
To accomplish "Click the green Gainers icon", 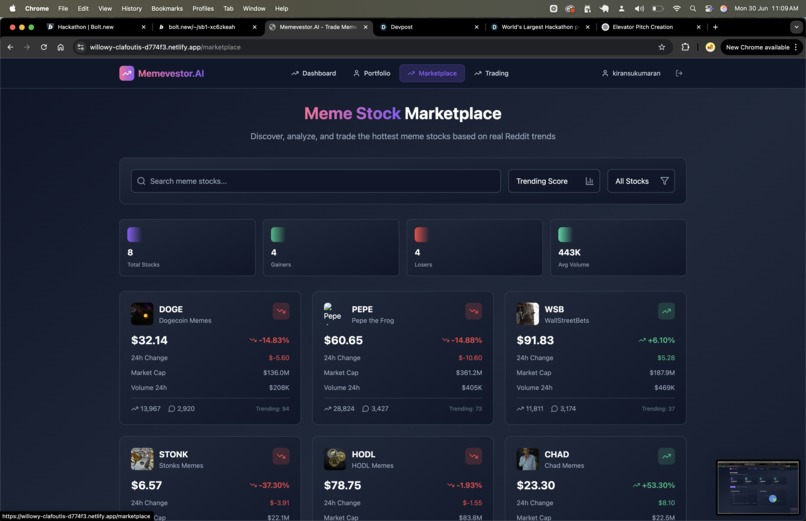I will click(x=278, y=234).
